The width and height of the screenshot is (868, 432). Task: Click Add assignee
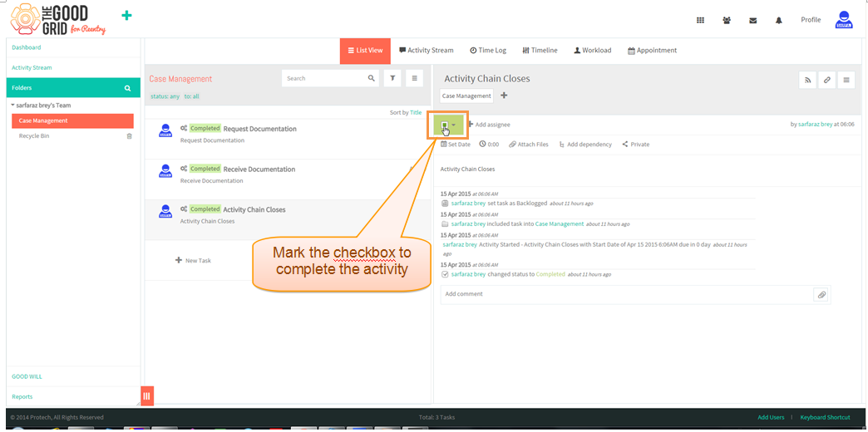pos(489,125)
